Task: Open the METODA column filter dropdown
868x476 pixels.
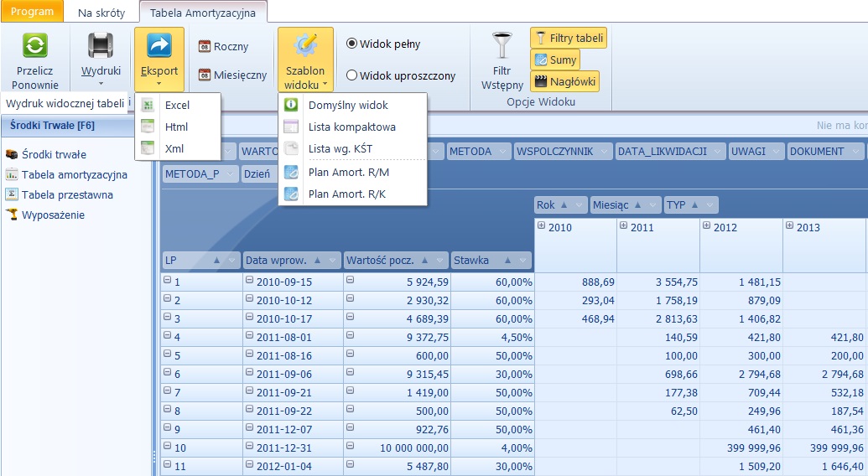Action: [503, 152]
